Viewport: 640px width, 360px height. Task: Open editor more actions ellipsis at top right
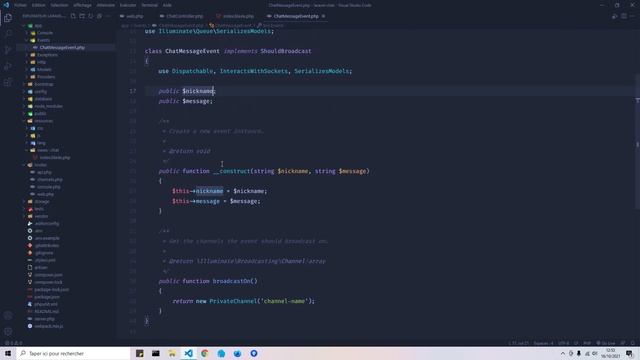click(x=632, y=16)
